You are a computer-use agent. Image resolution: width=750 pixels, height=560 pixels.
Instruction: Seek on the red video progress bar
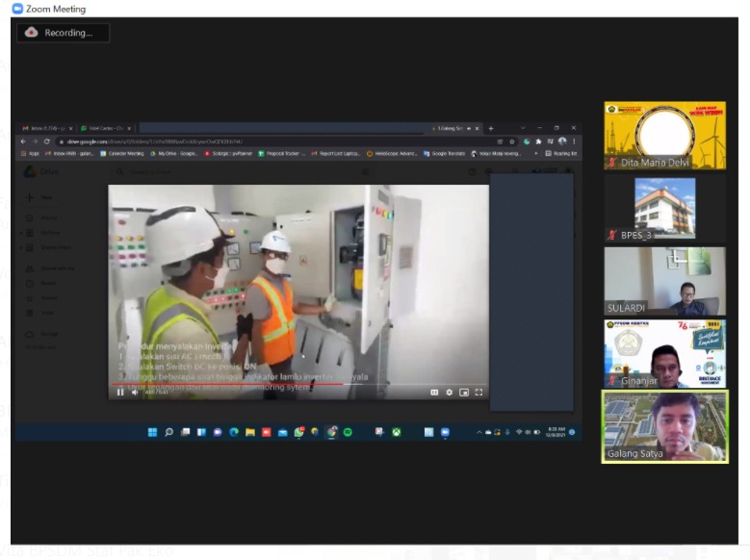tap(299, 384)
